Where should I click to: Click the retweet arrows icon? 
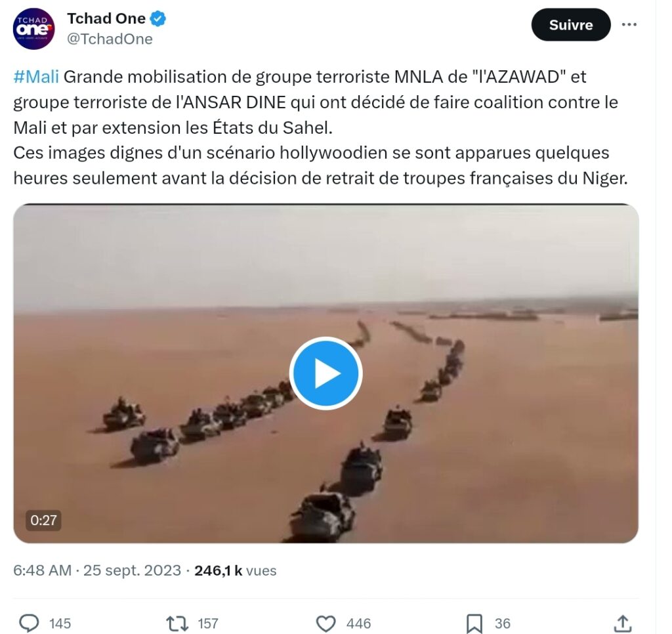coord(177,623)
